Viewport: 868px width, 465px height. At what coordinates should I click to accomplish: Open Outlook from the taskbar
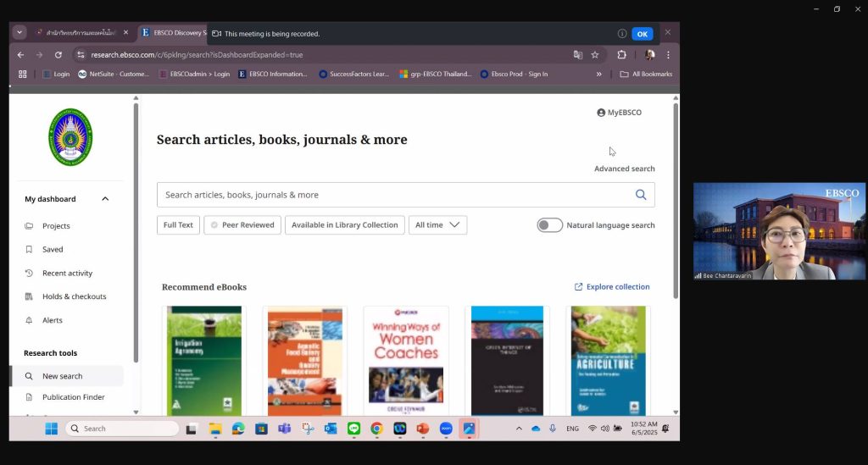[331, 429]
